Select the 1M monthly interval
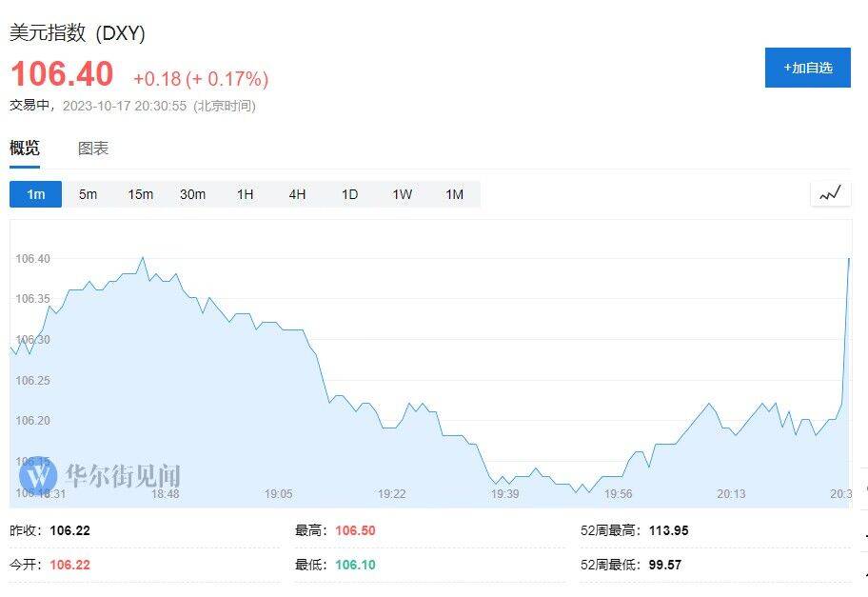Image resolution: width=868 pixels, height=597 pixels. pos(454,194)
